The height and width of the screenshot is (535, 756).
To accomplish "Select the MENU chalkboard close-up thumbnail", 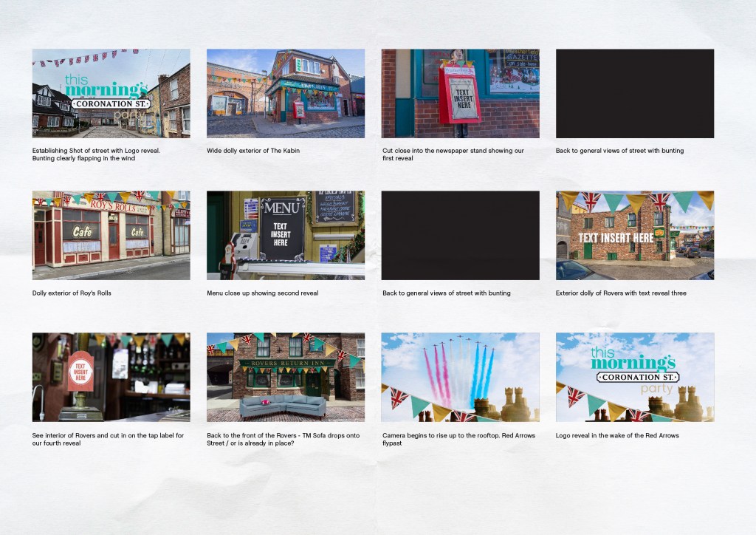I will pyautogui.click(x=285, y=235).
